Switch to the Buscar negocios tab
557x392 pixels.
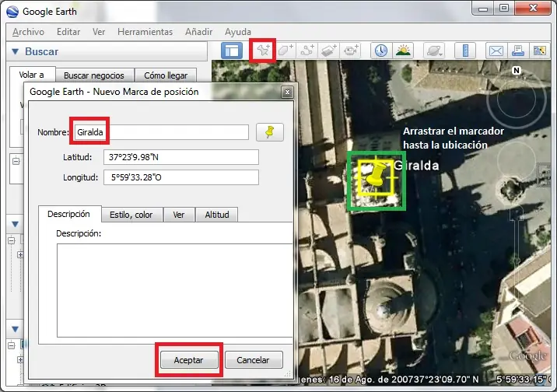pos(94,75)
